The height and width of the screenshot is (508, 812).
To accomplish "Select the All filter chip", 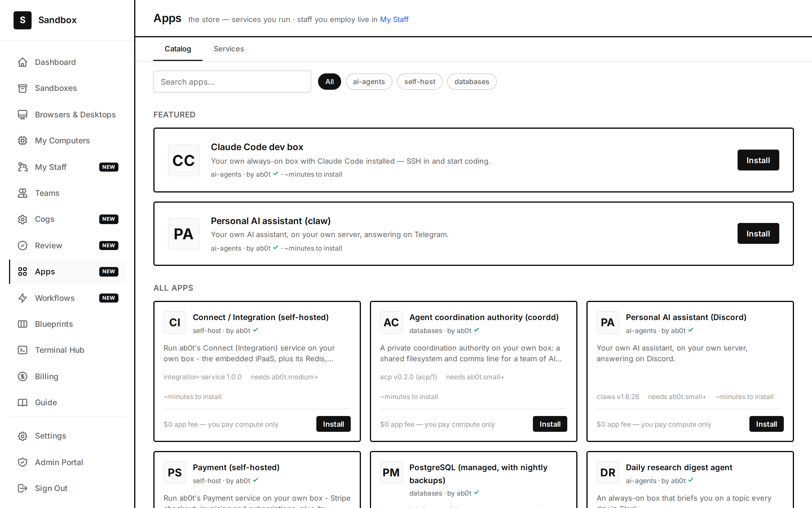I will (330, 82).
